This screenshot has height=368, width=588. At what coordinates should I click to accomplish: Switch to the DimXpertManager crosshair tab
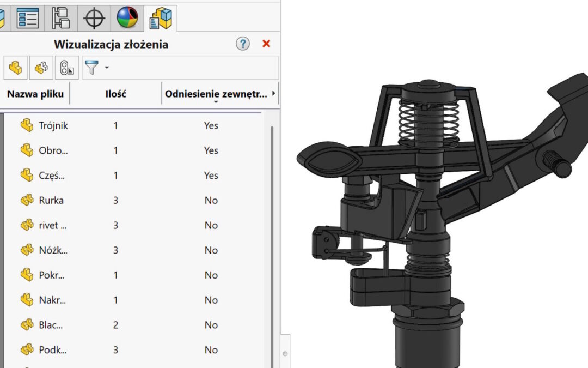pos(94,18)
